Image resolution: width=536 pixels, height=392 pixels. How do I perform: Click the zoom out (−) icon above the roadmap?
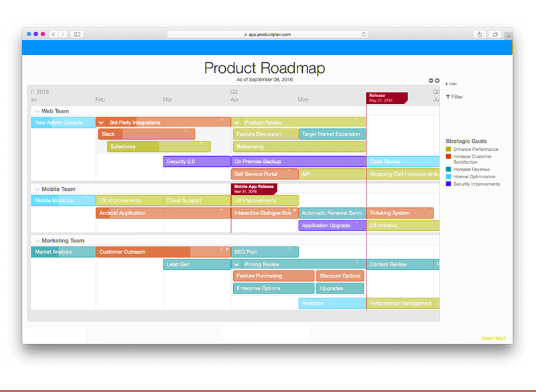click(431, 80)
